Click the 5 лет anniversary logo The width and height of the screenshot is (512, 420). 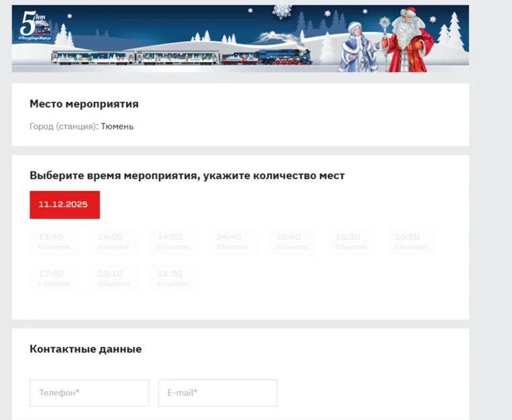coord(34,26)
